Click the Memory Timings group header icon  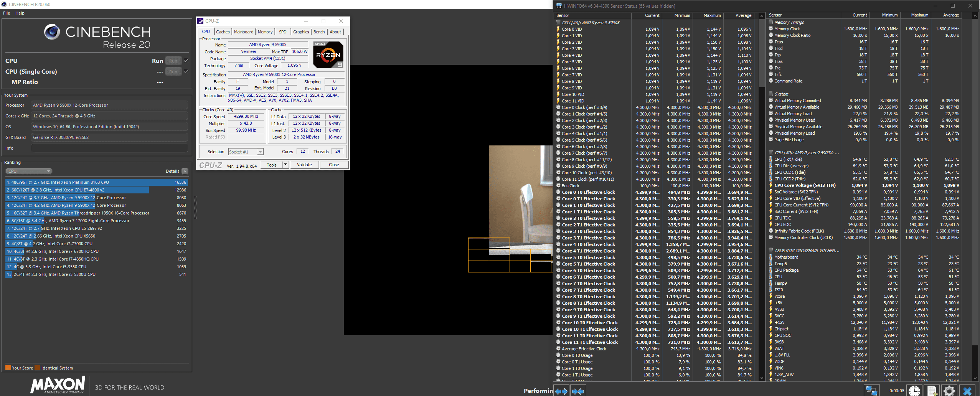770,22
